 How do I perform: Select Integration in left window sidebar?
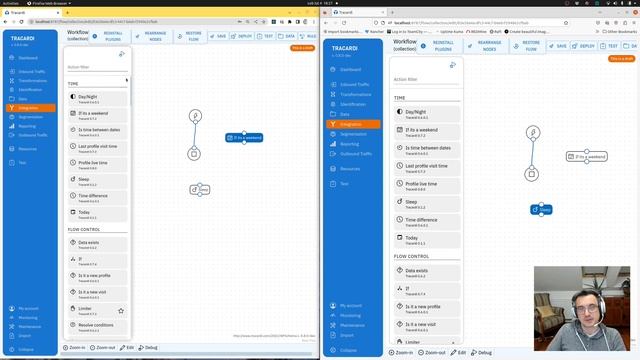pos(31,108)
